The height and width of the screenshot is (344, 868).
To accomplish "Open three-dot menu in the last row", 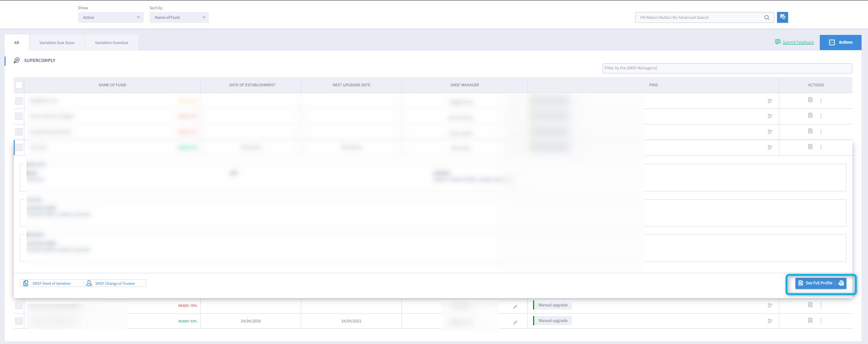I will (x=821, y=321).
